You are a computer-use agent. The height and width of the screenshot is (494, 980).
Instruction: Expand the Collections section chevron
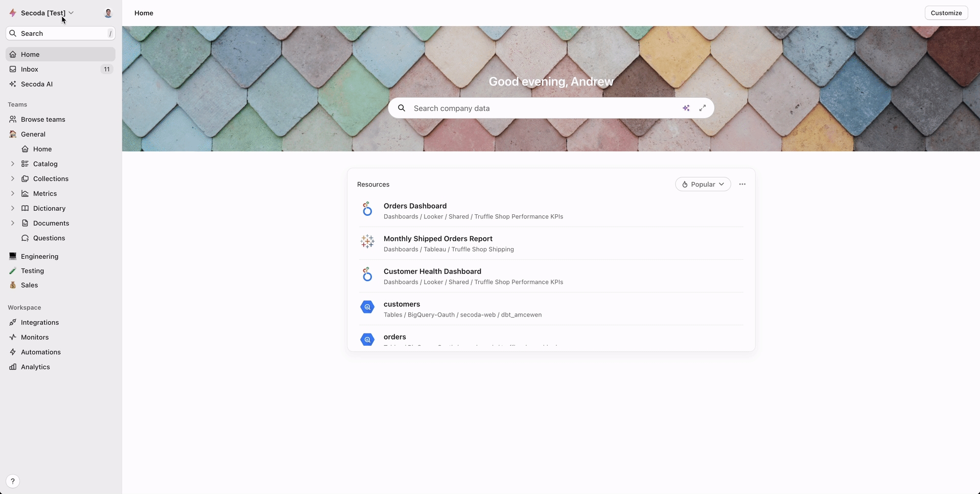[13, 178]
